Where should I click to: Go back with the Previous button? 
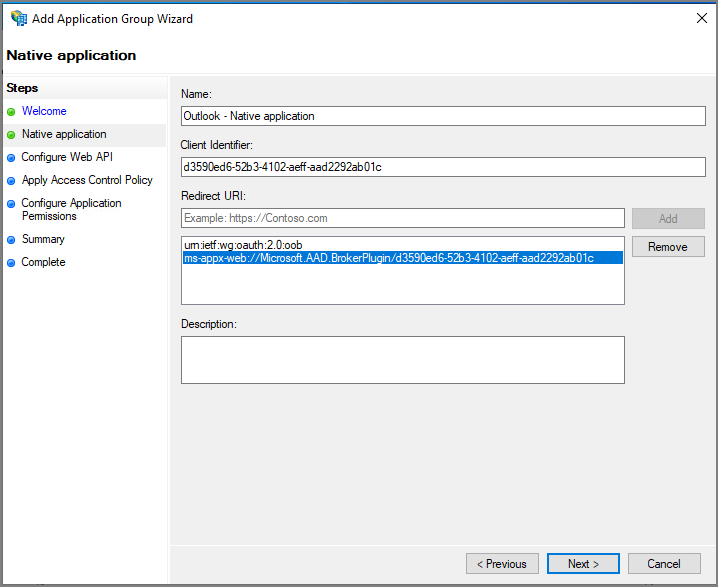tap(502, 564)
